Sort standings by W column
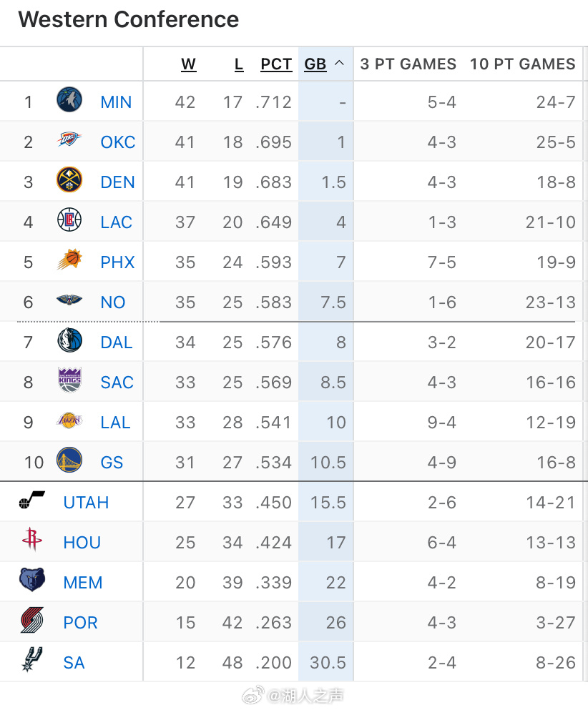588x710 pixels. click(188, 64)
